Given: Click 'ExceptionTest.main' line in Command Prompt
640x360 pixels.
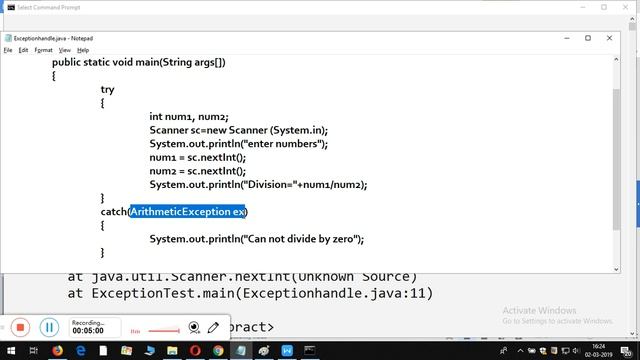Looking at the screenshot, I should [250, 293].
